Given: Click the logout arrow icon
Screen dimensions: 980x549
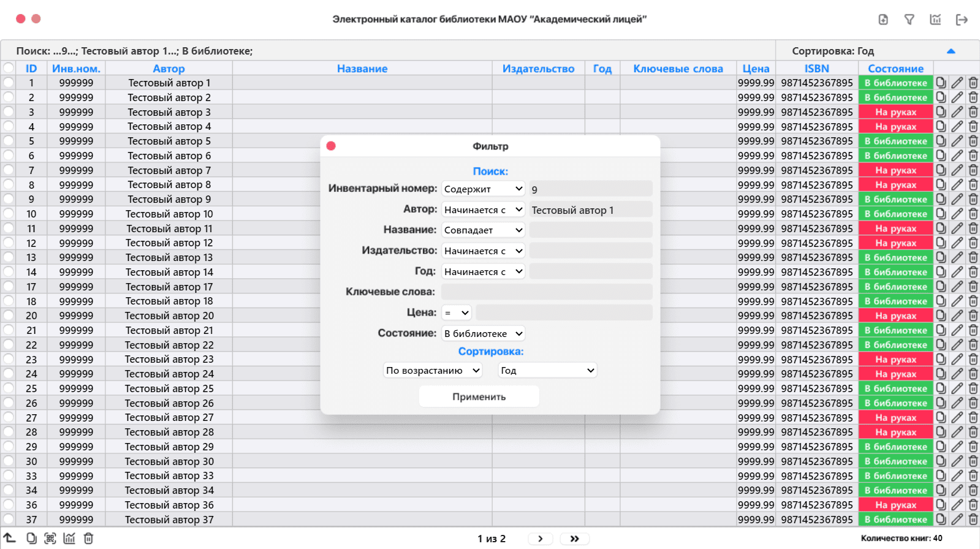Looking at the screenshot, I should pos(962,20).
